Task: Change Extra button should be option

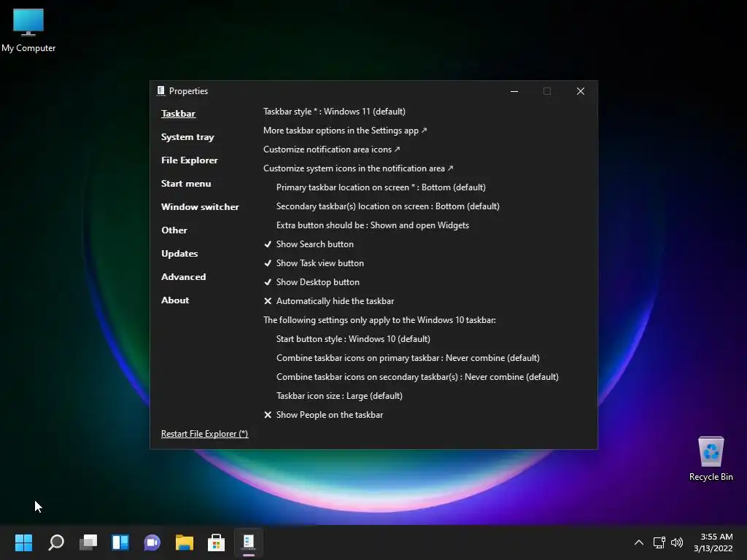Action: (x=373, y=225)
